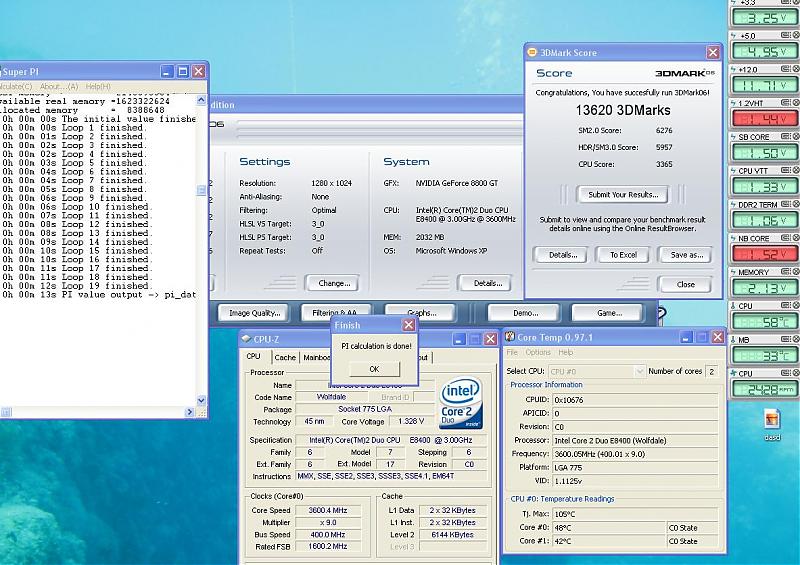Click Core #0 temperature '48°C' in Core Temp

(x=610, y=528)
